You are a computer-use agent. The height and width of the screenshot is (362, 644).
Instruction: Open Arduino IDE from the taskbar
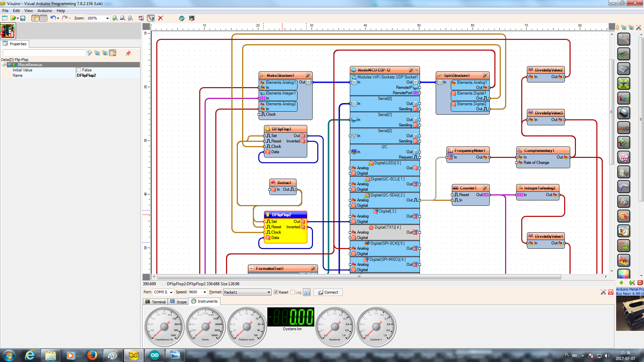pos(154,355)
